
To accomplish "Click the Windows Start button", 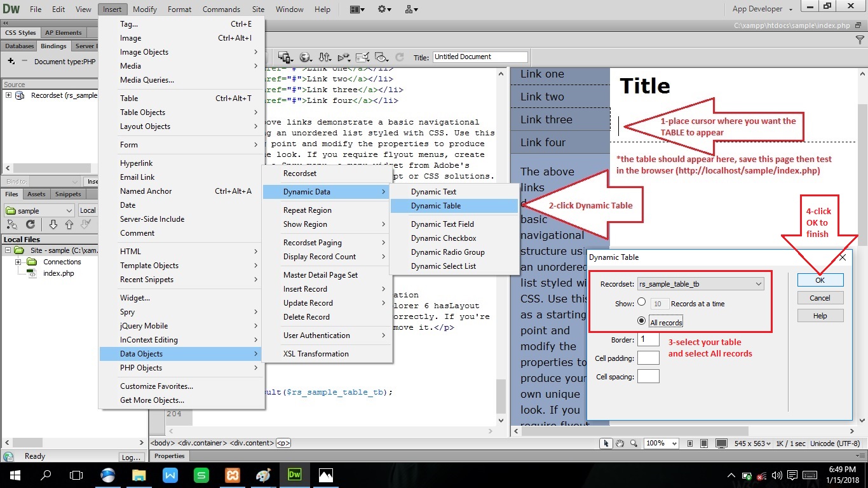I will (x=15, y=475).
